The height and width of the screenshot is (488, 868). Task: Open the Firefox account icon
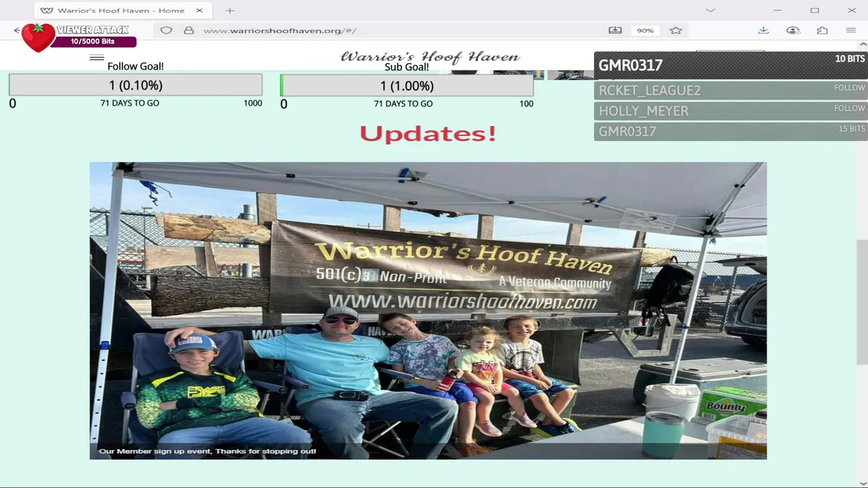coord(793,30)
